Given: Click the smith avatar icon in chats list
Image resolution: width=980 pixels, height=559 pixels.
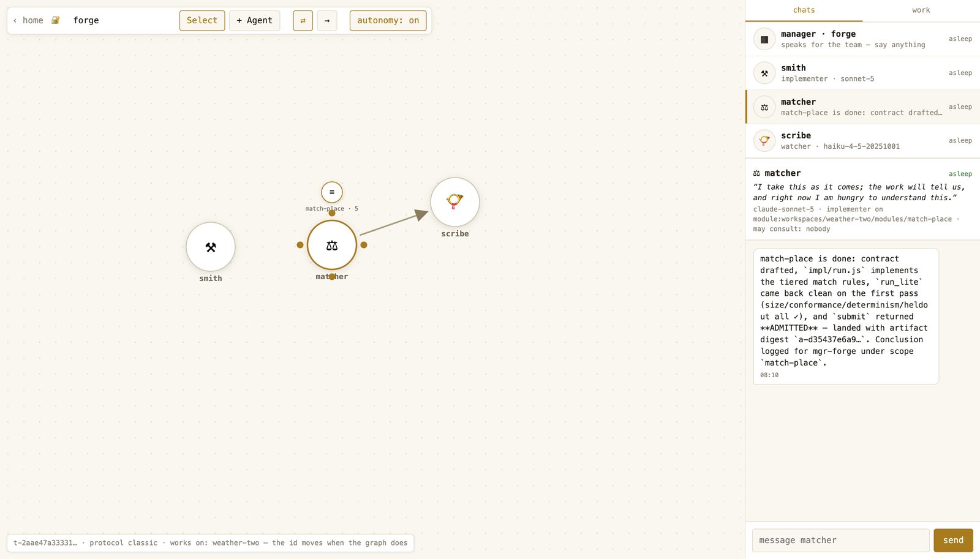Looking at the screenshot, I should (x=764, y=73).
